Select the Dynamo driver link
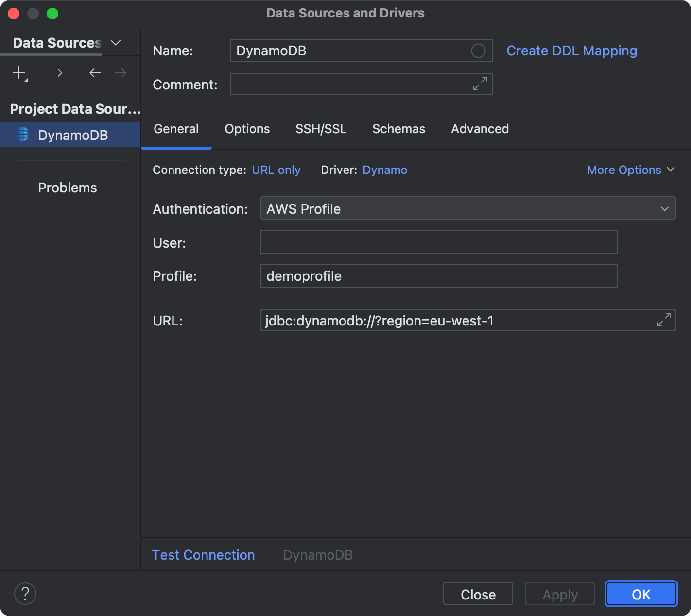Screen dimensions: 691x616 click(384, 170)
